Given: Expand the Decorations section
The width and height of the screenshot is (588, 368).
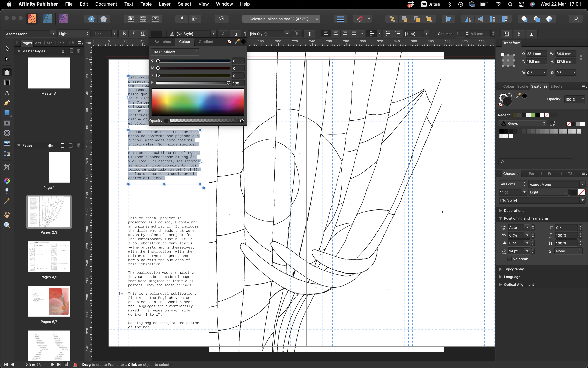Looking at the screenshot, I should click(x=500, y=210).
